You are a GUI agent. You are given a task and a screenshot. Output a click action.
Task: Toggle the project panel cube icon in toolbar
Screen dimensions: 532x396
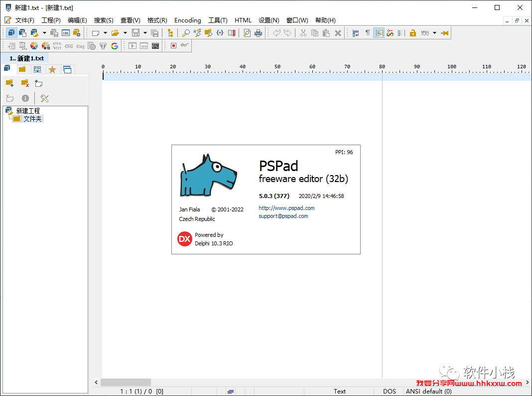click(11, 33)
